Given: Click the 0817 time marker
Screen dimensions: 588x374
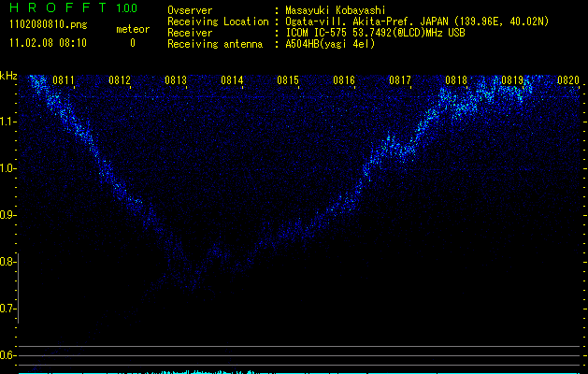Looking at the screenshot, I should [x=400, y=80].
